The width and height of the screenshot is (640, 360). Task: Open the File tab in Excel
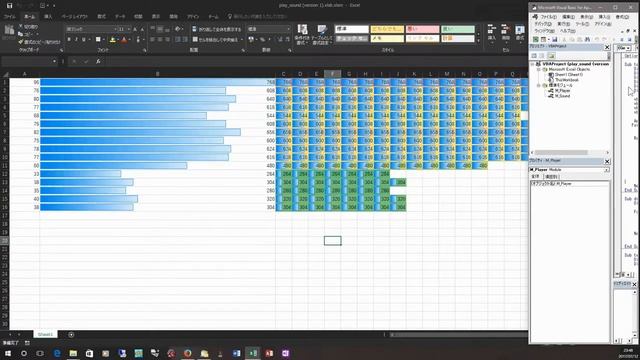tap(9, 17)
